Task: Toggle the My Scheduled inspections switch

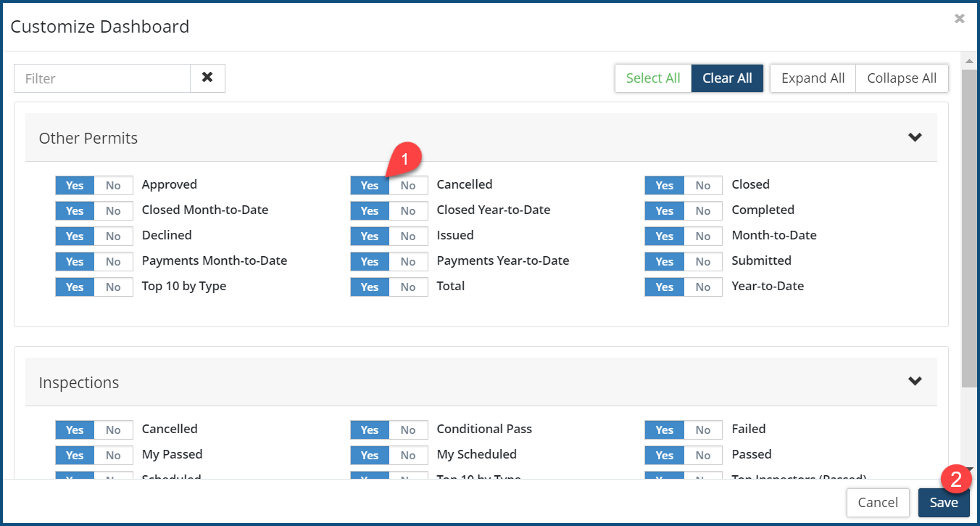Action: 389,456
